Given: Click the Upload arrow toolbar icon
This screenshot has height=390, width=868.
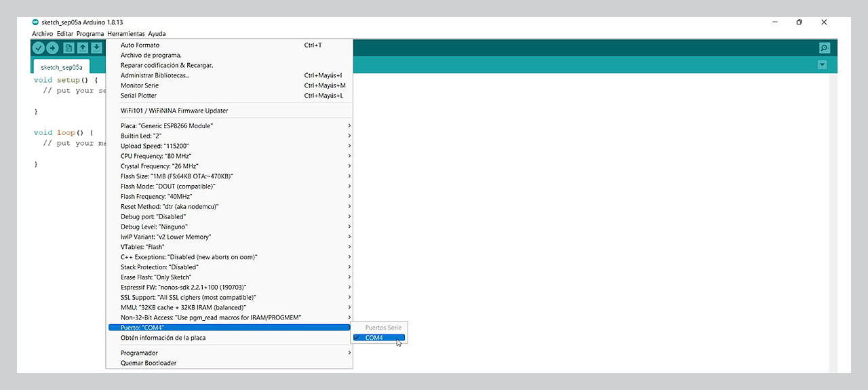Looking at the screenshot, I should click(x=52, y=47).
